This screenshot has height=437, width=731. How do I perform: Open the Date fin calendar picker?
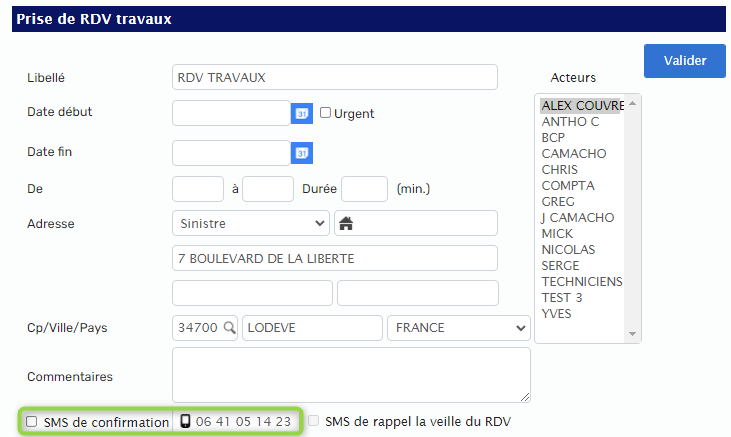pyautogui.click(x=302, y=153)
